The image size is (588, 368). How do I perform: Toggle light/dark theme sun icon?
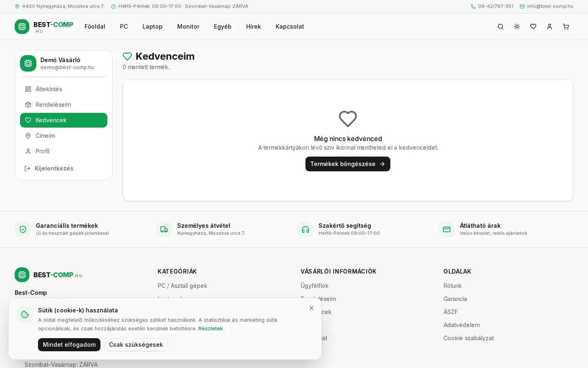(517, 27)
